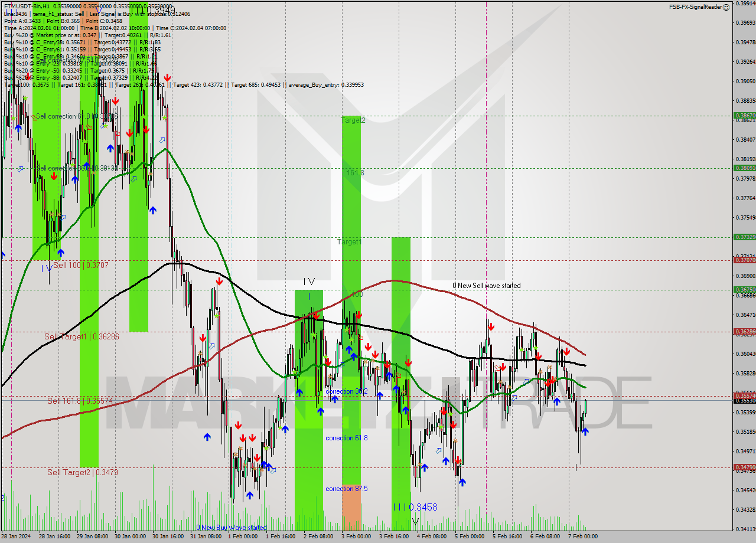Click the '3 Feb 16:00' time label
Viewport: 756px width, 543px height.
coord(394,537)
